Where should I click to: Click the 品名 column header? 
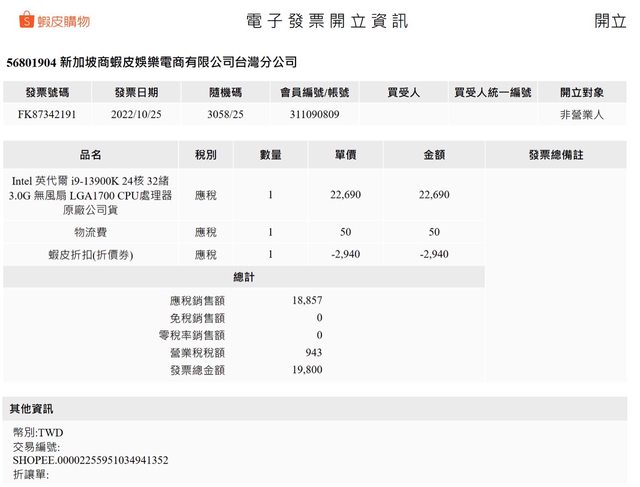tap(90, 155)
